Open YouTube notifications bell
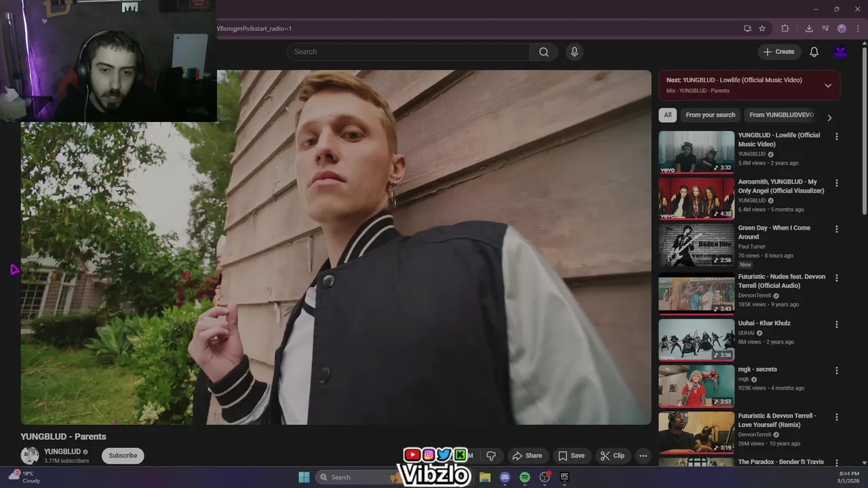 [814, 52]
